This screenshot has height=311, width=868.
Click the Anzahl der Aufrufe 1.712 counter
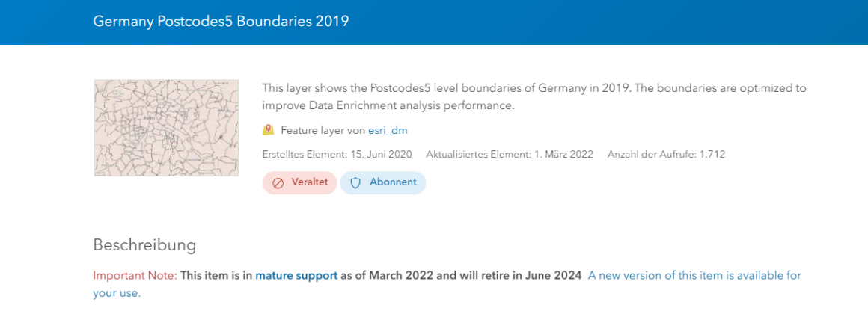pyautogui.click(x=666, y=155)
